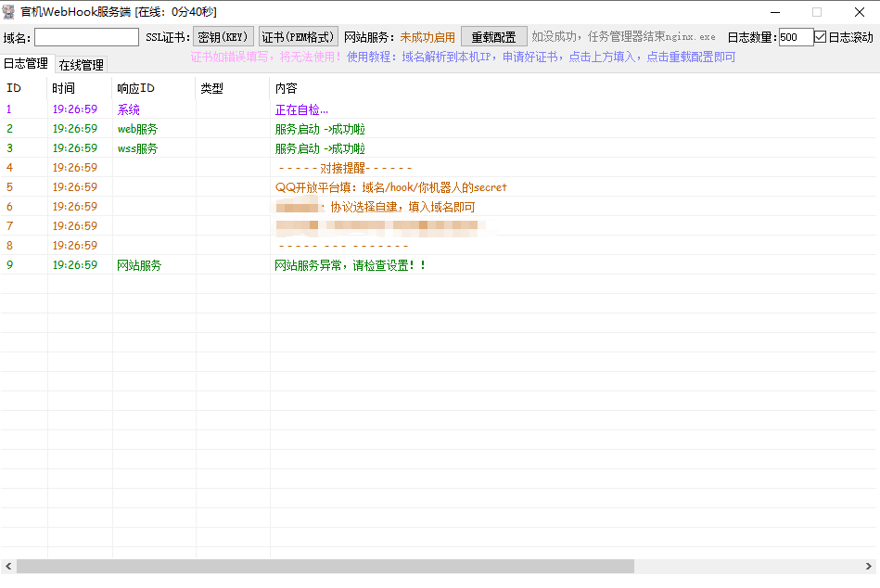Click the 时间 column header

tap(64, 88)
